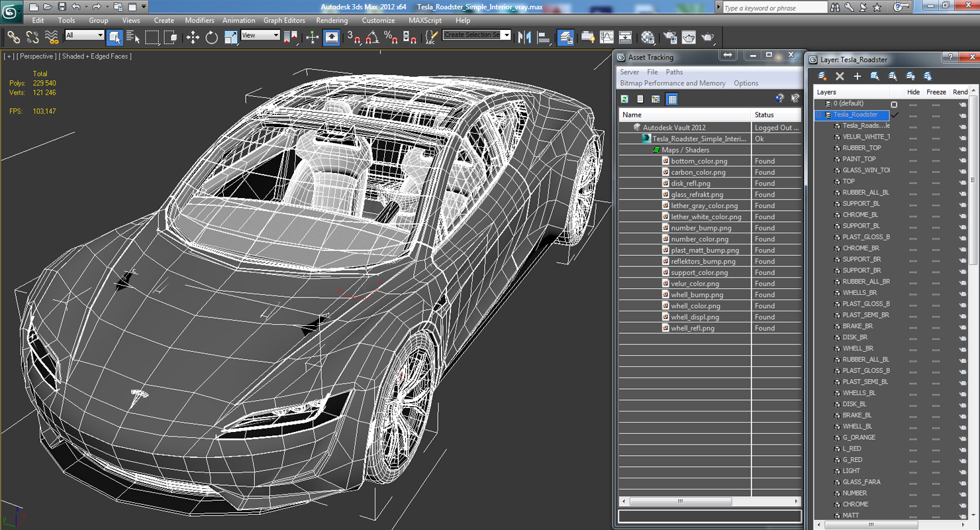The width and height of the screenshot is (980, 530).
Task: Toggle Hide for the RUBBER_TOP object
Action: (913, 148)
